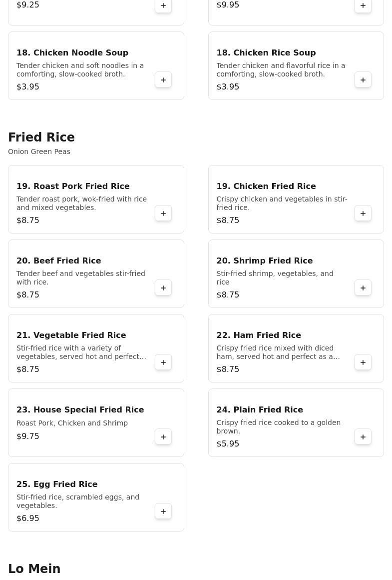The image size is (392, 580).
Task: Click the Fried Rice section heading
Action: click(x=41, y=137)
